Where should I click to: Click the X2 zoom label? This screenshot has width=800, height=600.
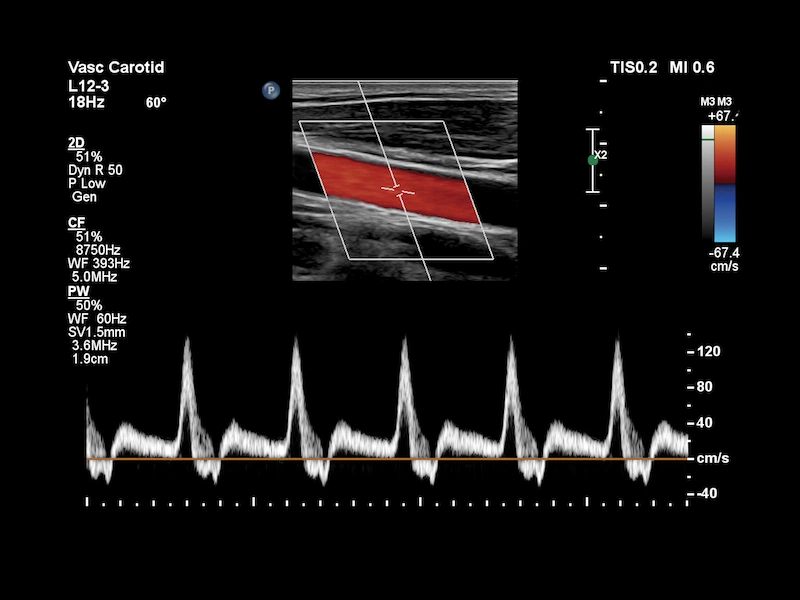pyautogui.click(x=602, y=155)
